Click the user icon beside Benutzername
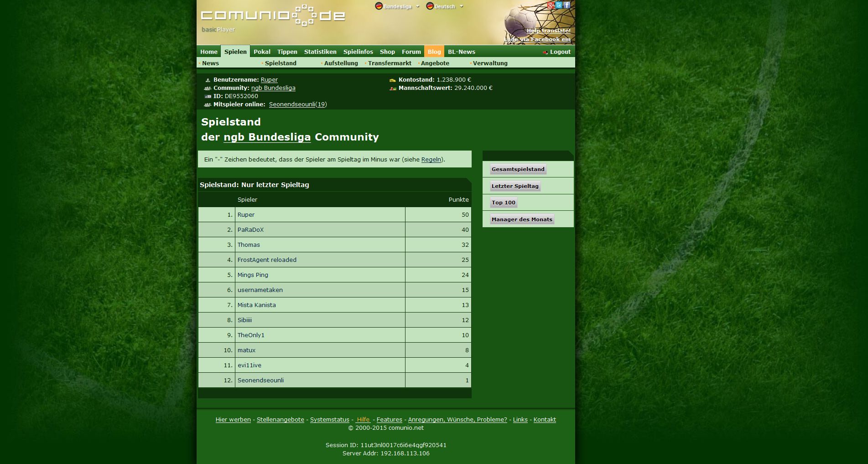Image resolution: width=868 pixels, height=464 pixels. (x=208, y=80)
